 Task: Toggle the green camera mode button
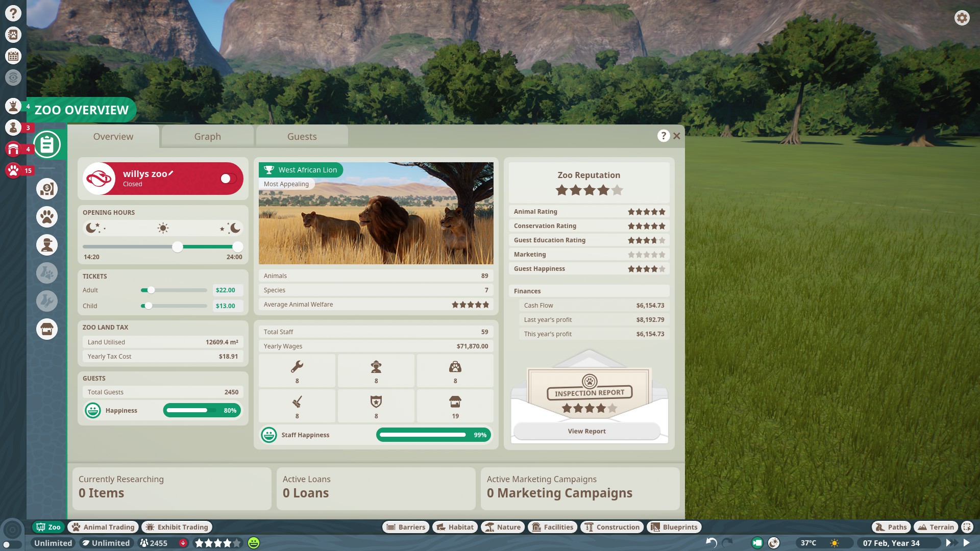click(757, 543)
